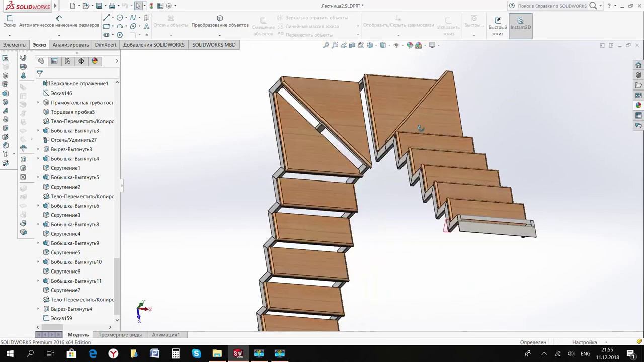
Task: Expand Бобышка-Вытянуть10 feature node
Action: point(38,262)
